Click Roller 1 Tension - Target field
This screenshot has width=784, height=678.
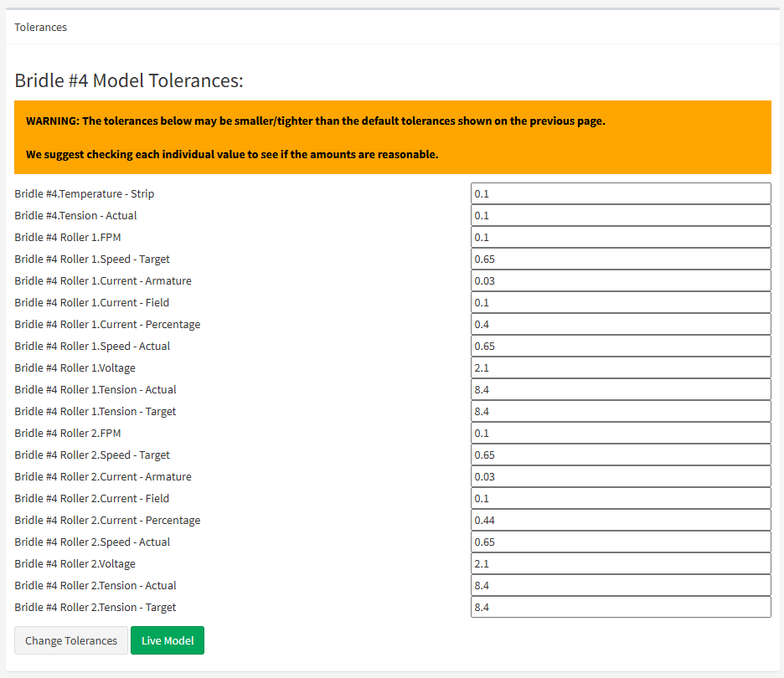(620, 411)
